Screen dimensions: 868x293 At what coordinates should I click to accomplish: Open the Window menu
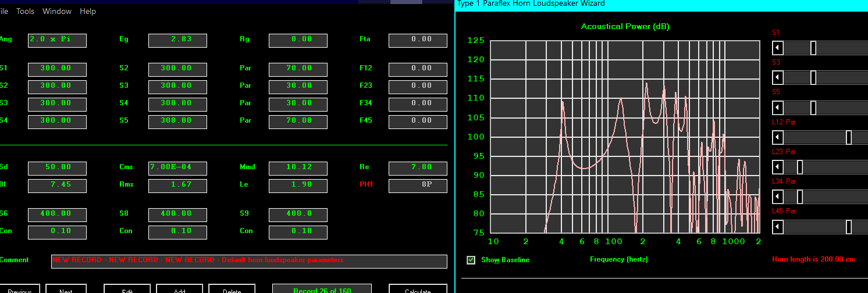click(57, 11)
